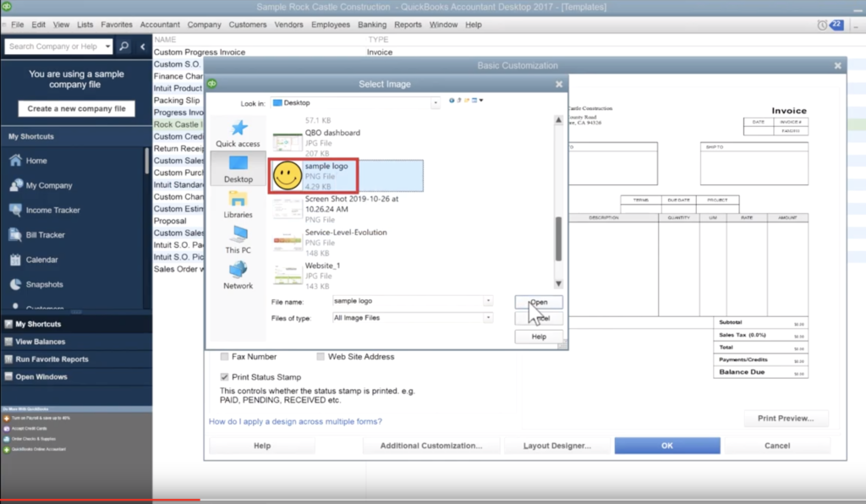Click the Search Company or Help field

tap(54, 47)
